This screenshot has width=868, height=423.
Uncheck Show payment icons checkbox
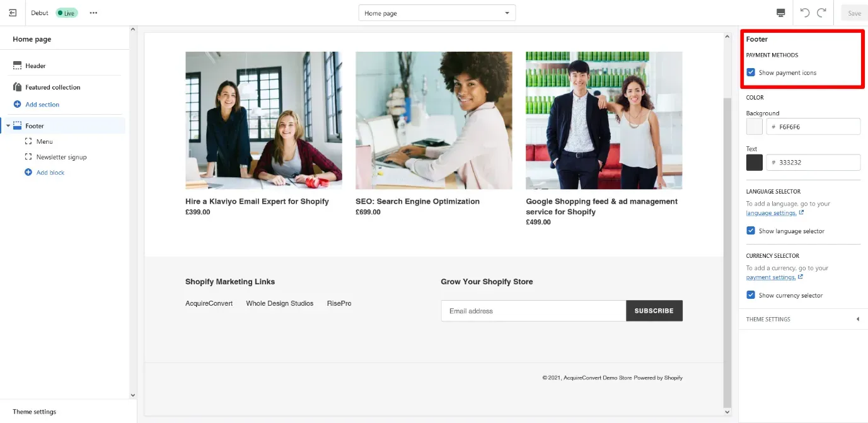click(751, 72)
